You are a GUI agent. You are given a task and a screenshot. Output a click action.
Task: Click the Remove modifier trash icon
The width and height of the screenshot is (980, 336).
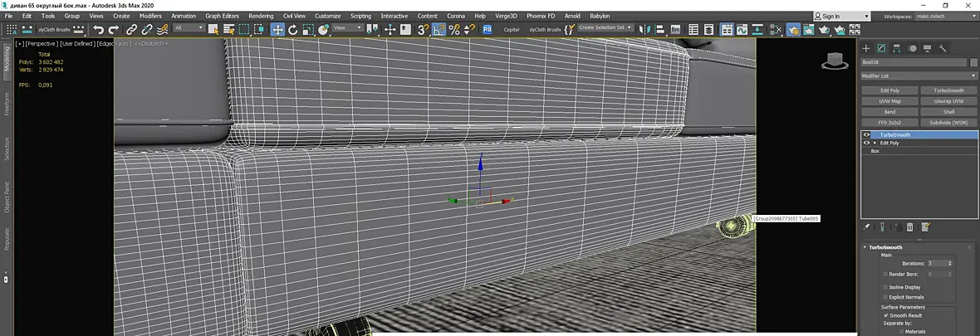tap(910, 226)
